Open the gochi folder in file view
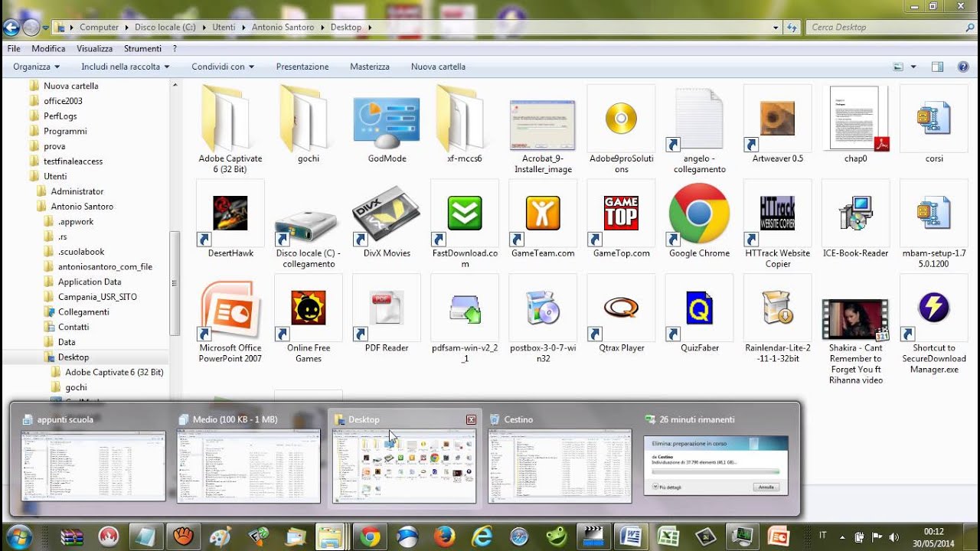The image size is (980, 551). tap(309, 124)
